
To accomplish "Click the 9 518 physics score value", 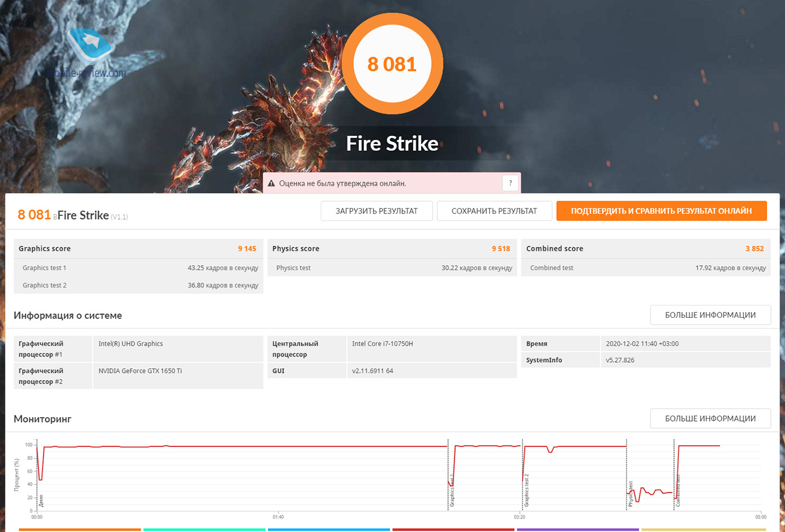I will click(x=501, y=248).
